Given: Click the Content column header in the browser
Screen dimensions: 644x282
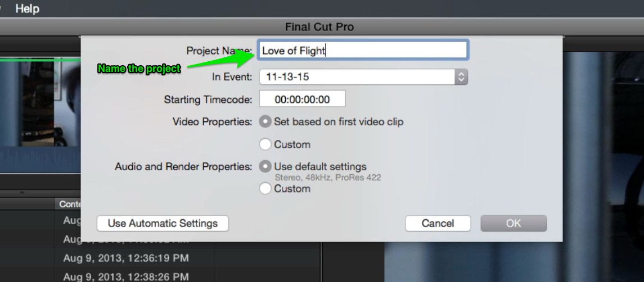Looking at the screenshot, I should pyautogui.click(x=68, y=204).
